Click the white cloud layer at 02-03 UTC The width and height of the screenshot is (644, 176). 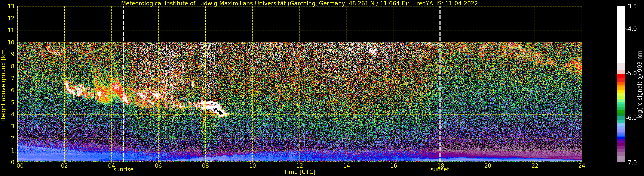(x=79, y=90)
